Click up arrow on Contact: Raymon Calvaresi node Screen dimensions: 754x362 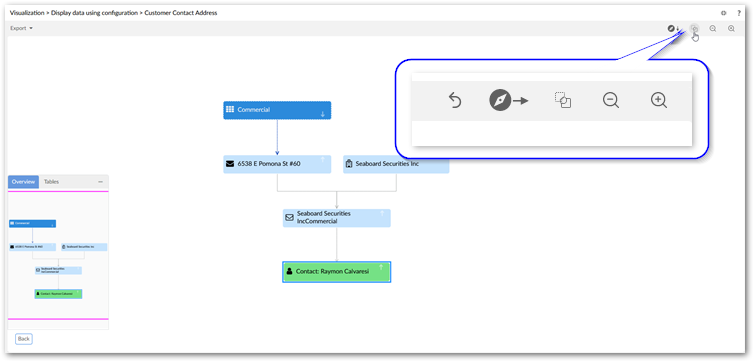point(381,267)
